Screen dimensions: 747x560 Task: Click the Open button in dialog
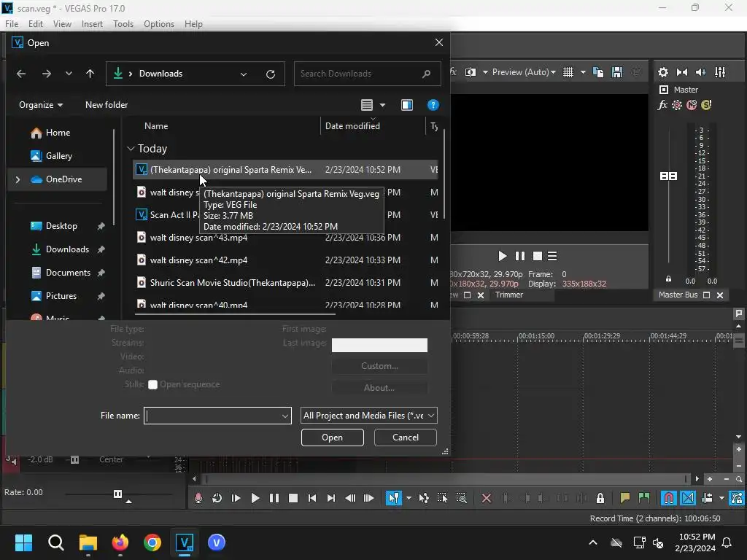click(x=332, y=437)
